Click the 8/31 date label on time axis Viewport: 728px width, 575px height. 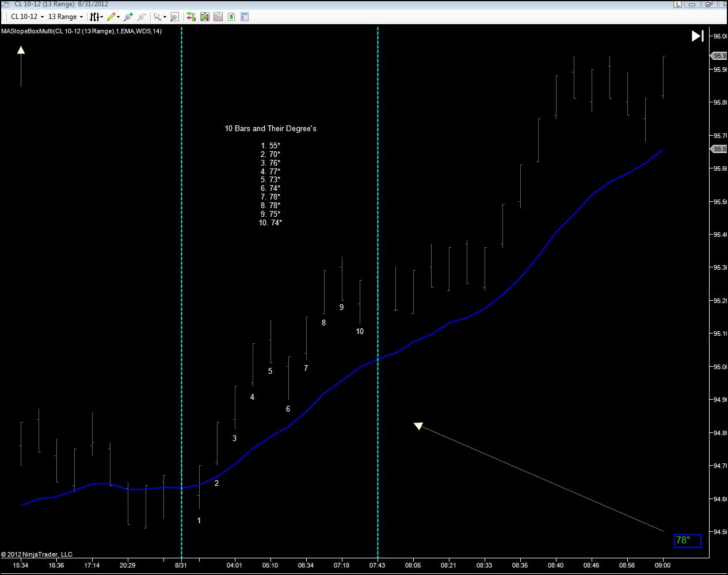tap(182, 565)
